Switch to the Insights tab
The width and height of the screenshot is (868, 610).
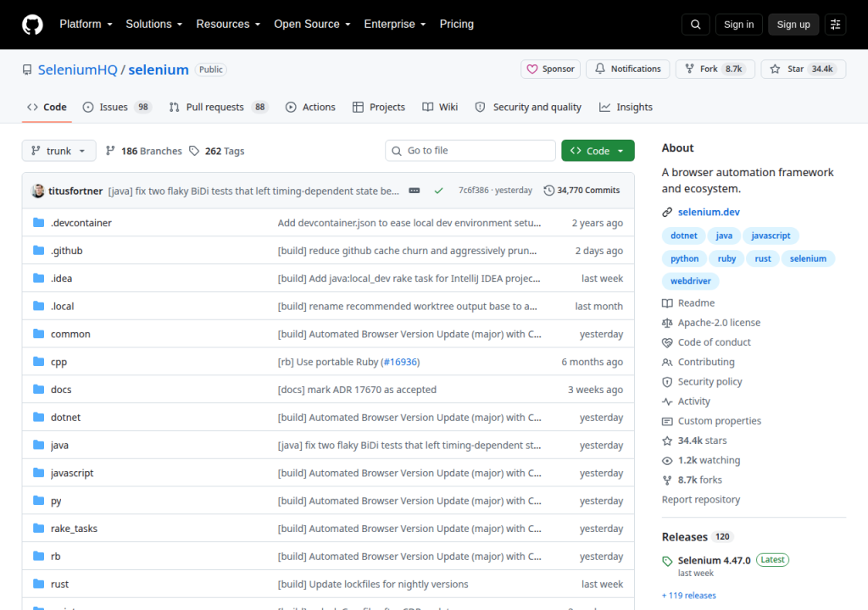(x=626, y=107)
